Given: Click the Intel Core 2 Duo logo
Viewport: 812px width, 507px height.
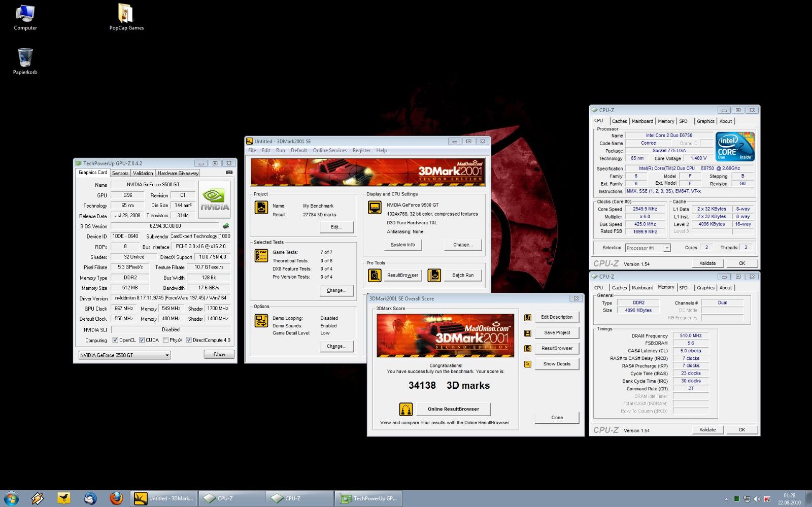Looking at the screenshot, I should 735,147.
